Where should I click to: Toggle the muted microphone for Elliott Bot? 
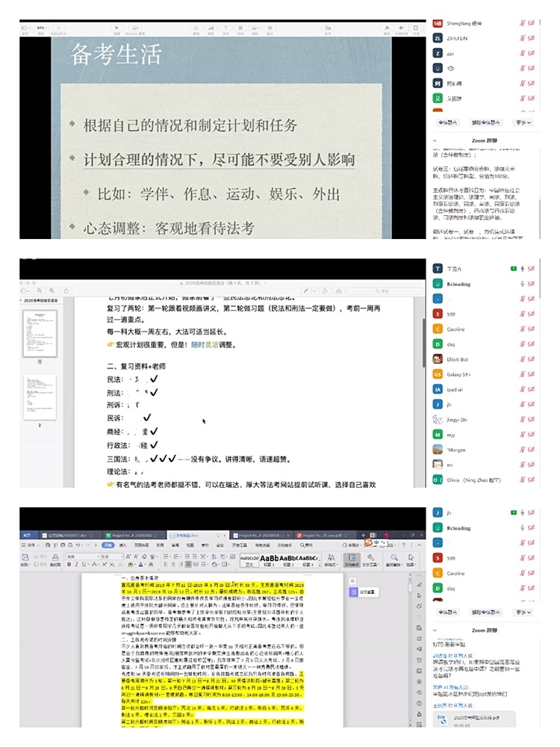[x=523, y=359]
